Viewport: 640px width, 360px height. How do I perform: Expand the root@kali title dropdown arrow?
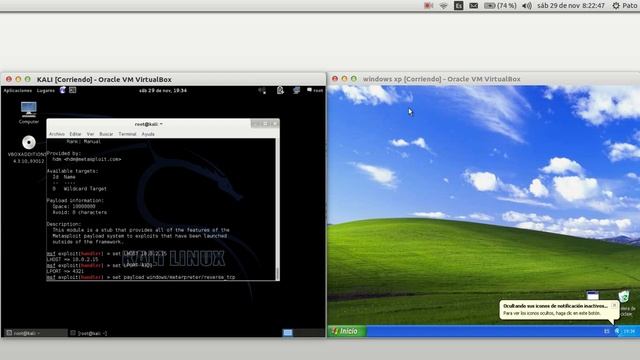pyautogui.click(x=161, y=124)
